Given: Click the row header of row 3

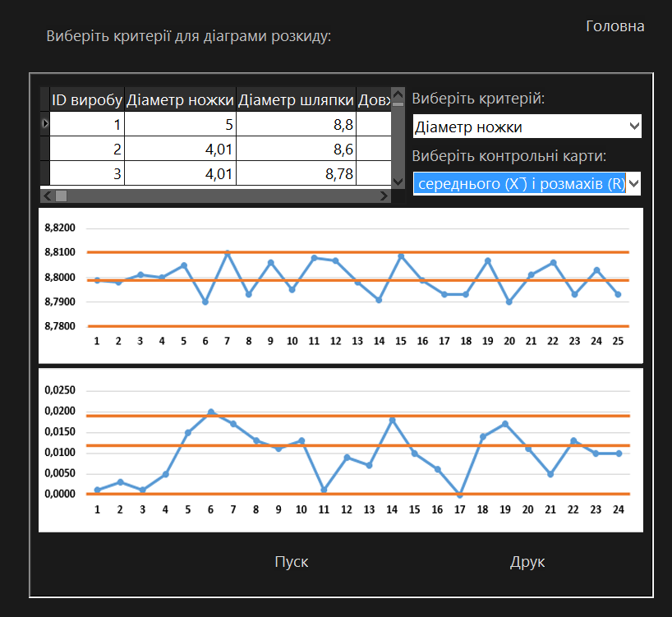Looking at the screenshot, I should (45, 173).
